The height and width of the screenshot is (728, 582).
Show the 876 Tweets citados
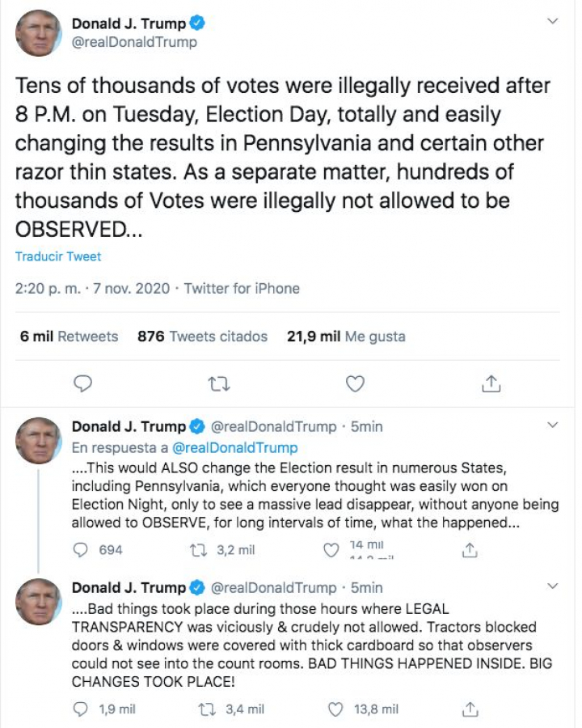pyautogui.click(x=202, y=336)
